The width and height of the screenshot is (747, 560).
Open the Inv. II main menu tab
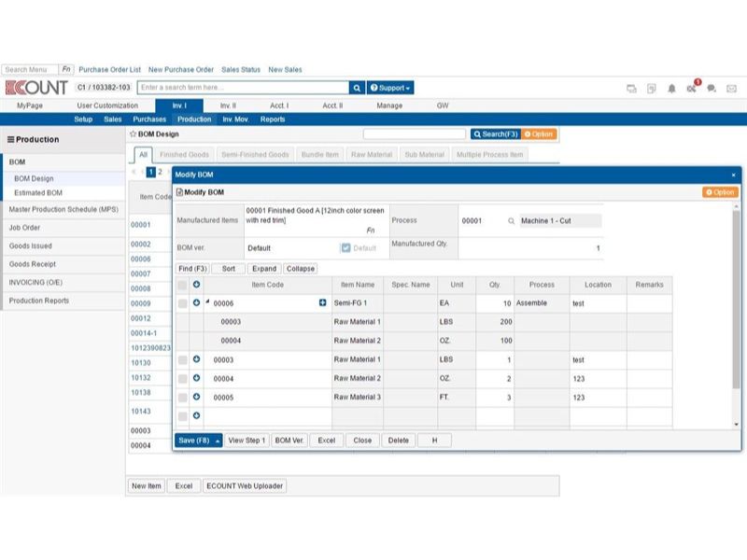228,105
